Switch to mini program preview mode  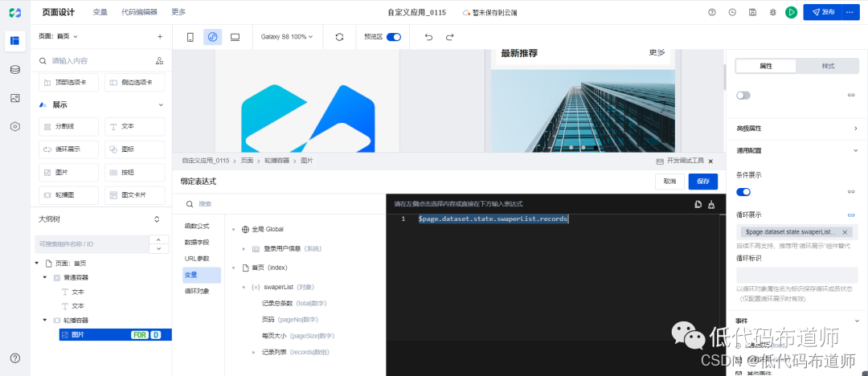212,37
